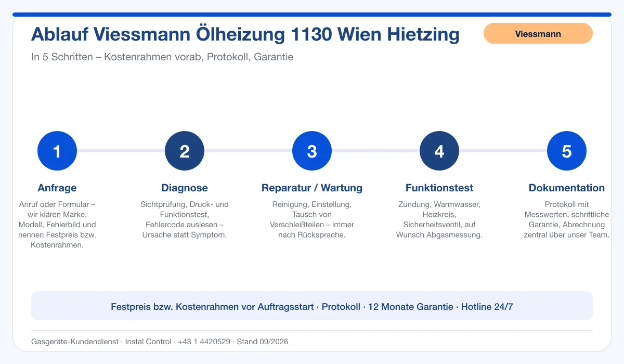This screenshot has height=364, width=624.
Task: Click the 'Festpreis bzw. Kostenrahmen vor Auftragsstart' banner
Action: click(x=312, y=306)
